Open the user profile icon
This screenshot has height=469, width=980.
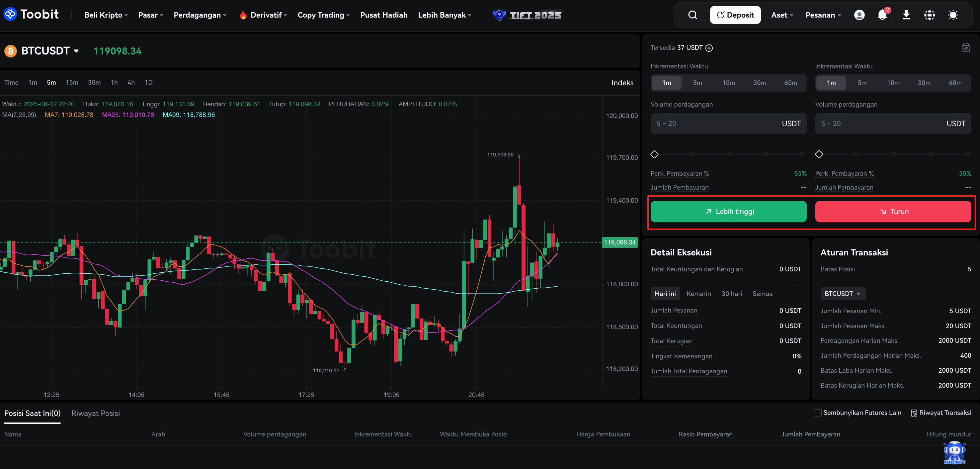coord(859,15)
